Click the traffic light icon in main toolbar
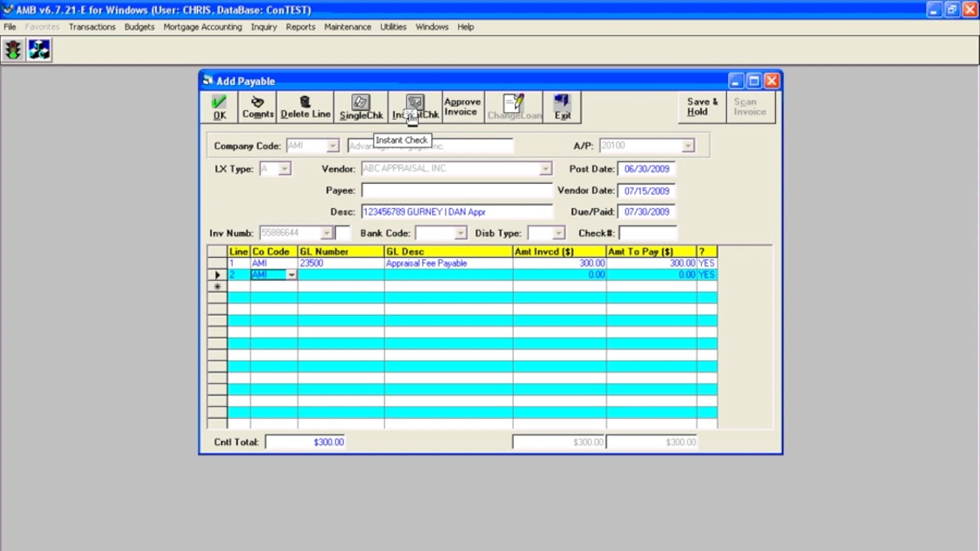 13,50
